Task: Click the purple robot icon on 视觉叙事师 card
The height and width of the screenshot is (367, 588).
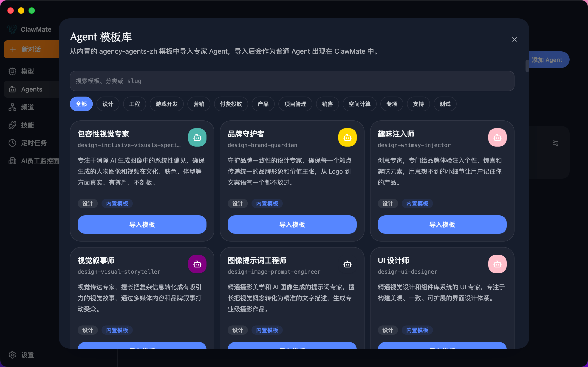Action: (197, 264)
